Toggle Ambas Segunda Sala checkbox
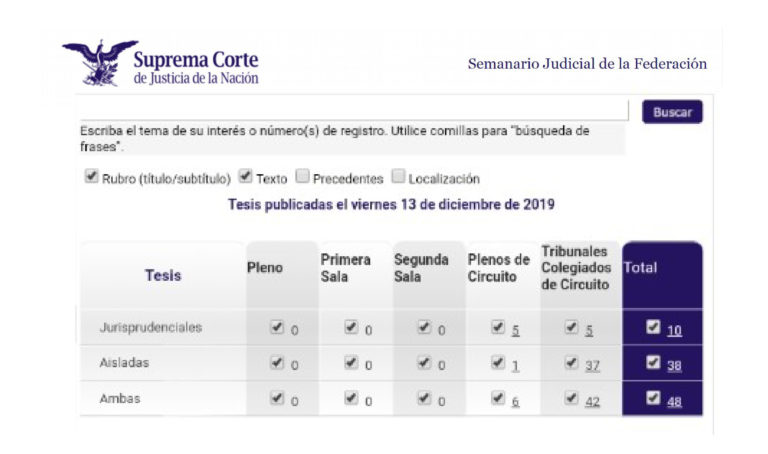The image size is (768, 454). pos(424,398)
